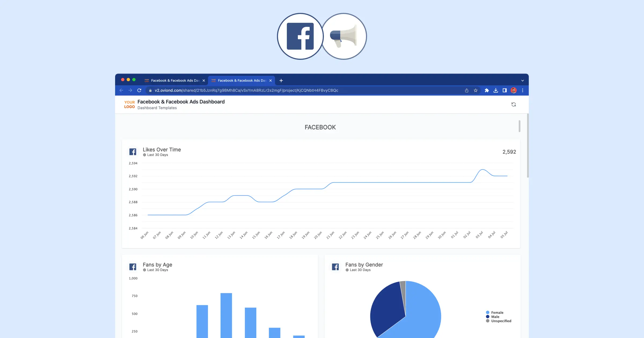Bookmark the page with the star icon
644x338 pixels.
tap(476, 90)
